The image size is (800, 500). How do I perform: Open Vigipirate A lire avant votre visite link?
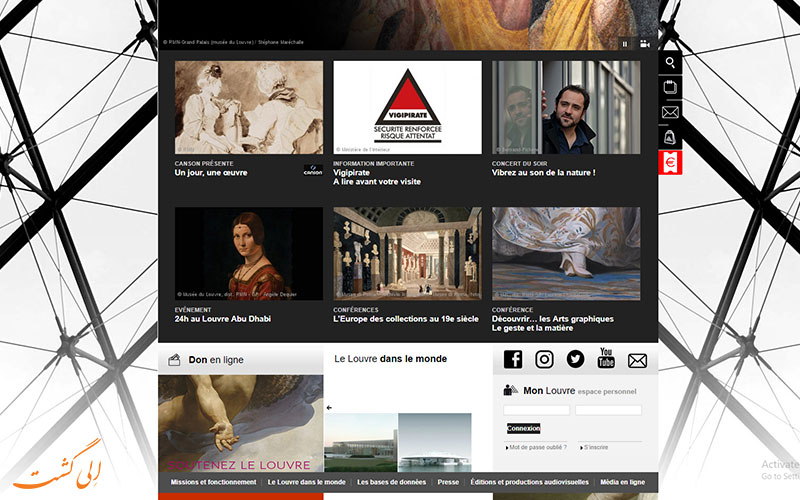[377, 177]
